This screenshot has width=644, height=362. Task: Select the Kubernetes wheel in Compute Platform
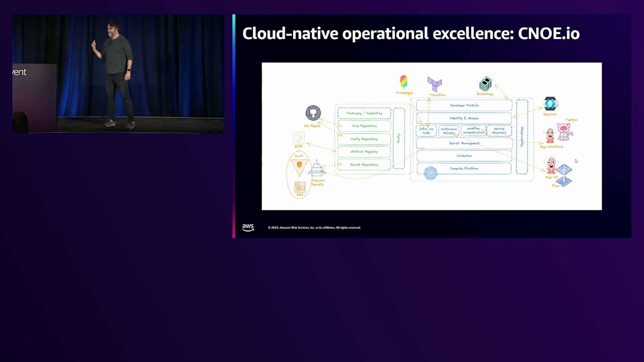(430, 173)
